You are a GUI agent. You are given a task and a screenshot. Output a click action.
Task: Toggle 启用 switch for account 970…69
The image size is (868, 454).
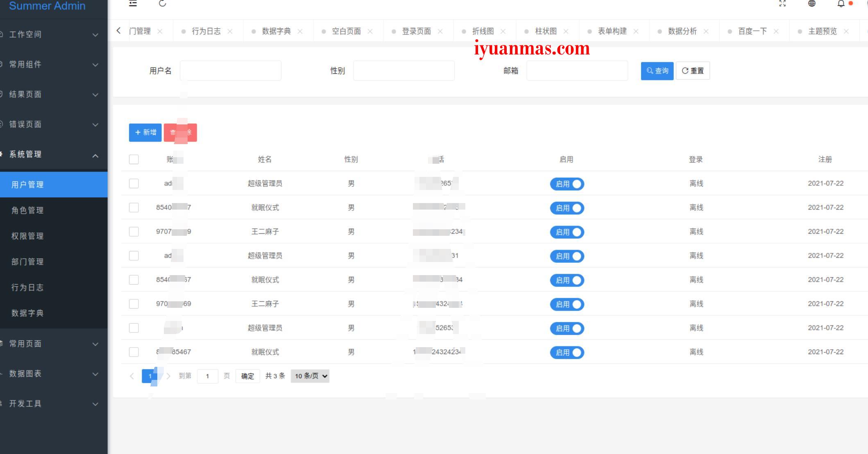[567, 304]
